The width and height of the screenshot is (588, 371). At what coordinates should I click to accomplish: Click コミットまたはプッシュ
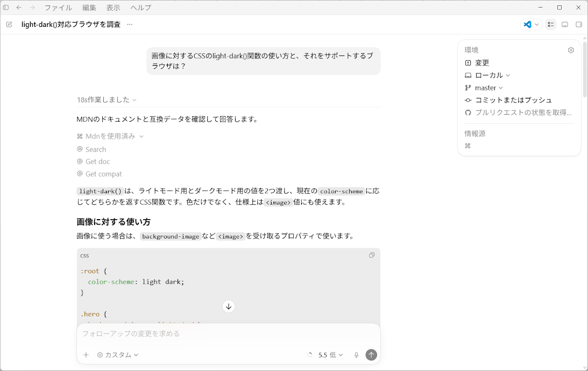point(508,100)
